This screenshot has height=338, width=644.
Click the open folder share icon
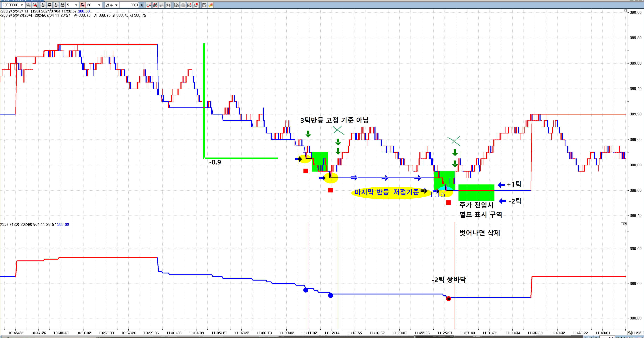(211, 5)
